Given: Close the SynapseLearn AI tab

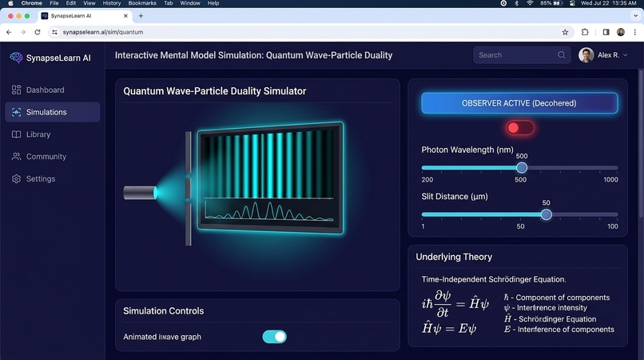Looking at the screenshot, I should pos(125,16).
